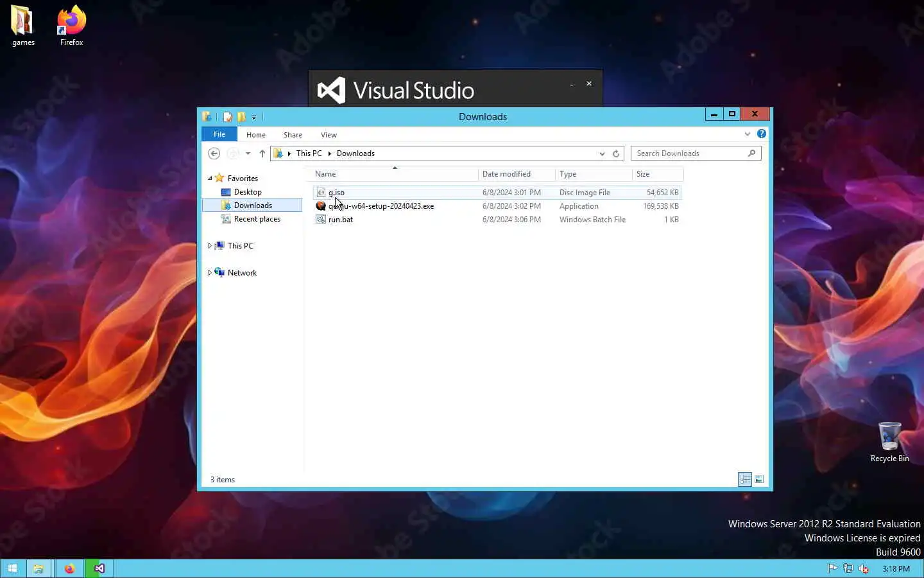Click the run.bat batch file icon
Image resolution: width=924 pixels, height=578 pixels.
[x=321, y=220]
